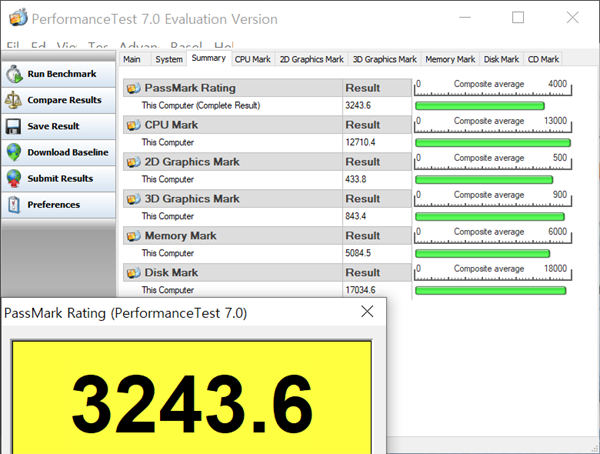Click the Preferences clipboard icon

click(14, 204)
